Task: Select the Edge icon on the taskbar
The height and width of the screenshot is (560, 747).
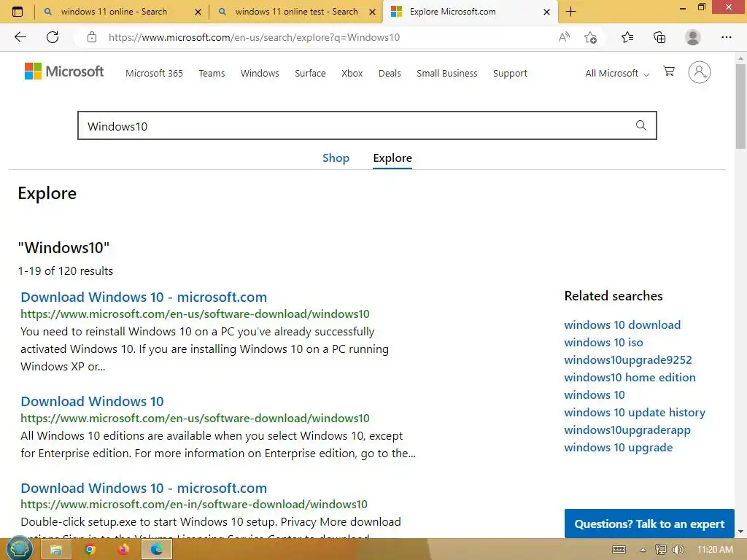Action: 157,550
